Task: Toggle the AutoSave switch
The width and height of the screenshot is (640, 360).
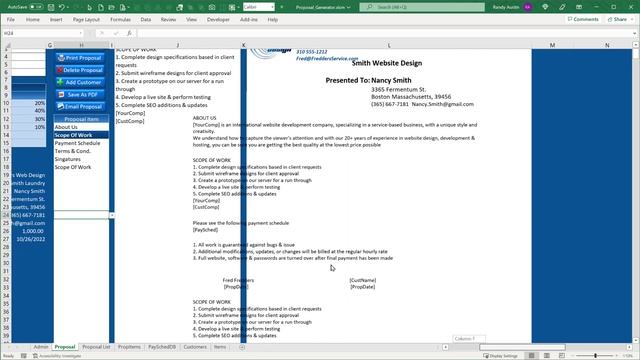Action: click(36, 7)
